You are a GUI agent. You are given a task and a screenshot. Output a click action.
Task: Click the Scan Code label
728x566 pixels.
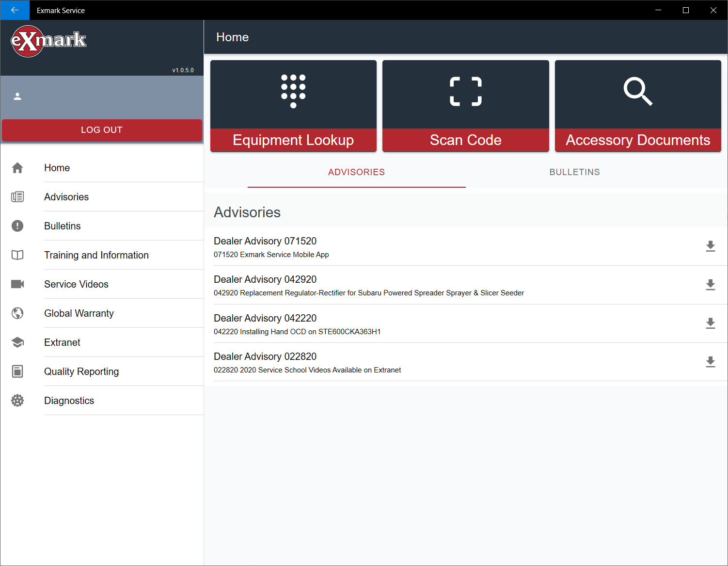[x=466, y=140]
